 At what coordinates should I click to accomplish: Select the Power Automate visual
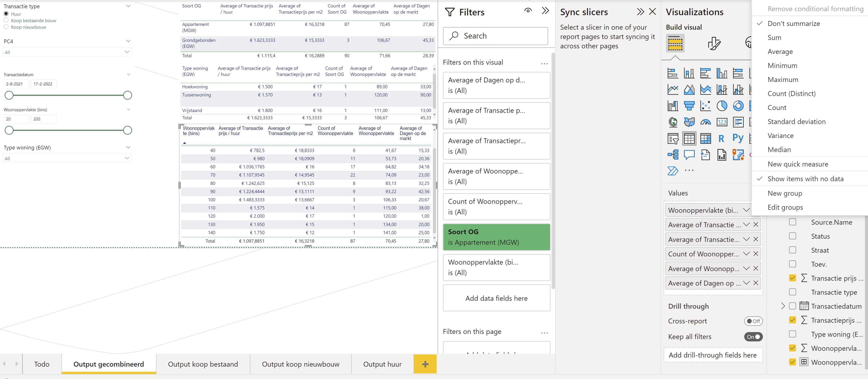(673, 171)
